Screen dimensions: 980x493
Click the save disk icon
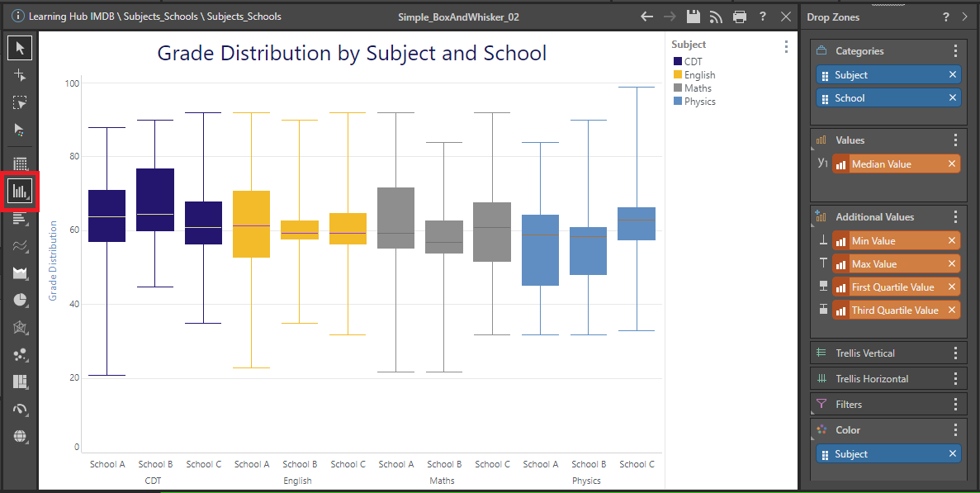point(694,17)
